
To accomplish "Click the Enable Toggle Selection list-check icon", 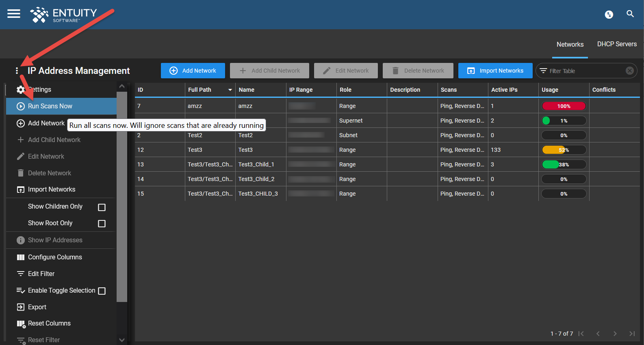I will 21,291.
